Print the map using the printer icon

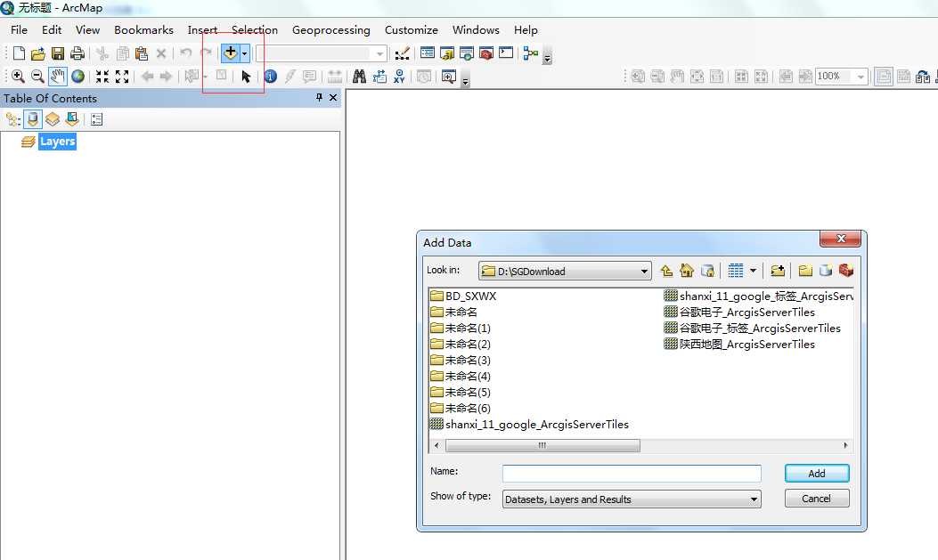77,53
